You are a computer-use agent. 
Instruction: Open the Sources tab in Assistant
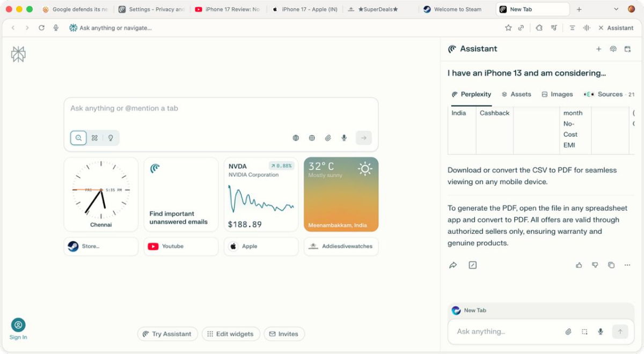click(x=605, y=94)
